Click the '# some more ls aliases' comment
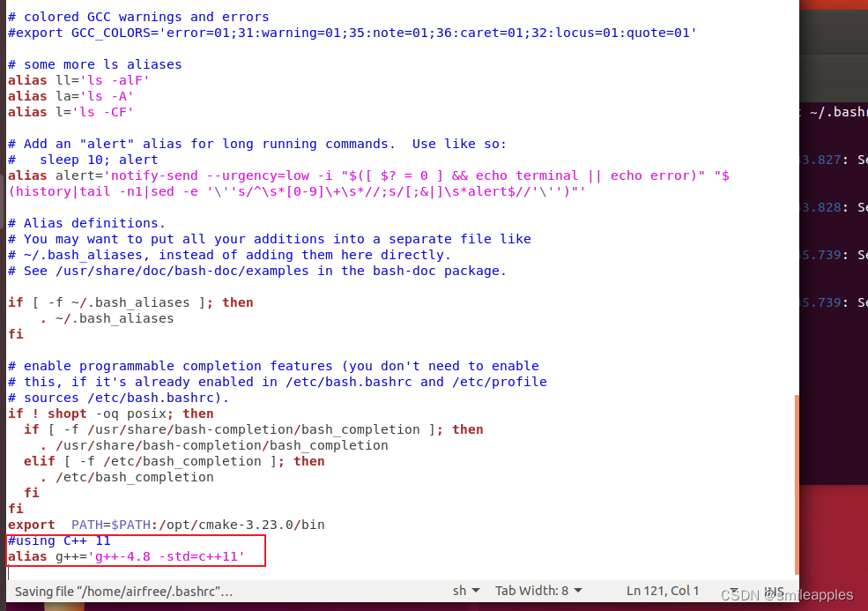 point(94,64)
